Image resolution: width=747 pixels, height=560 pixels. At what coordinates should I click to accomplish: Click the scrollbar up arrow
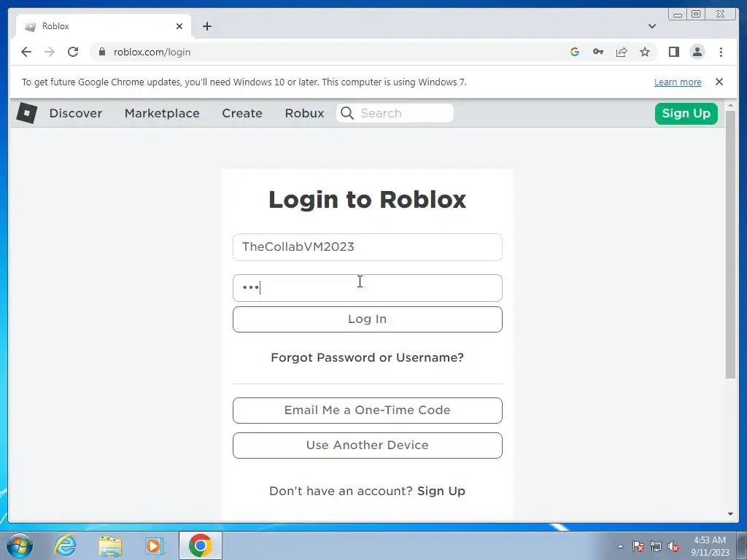[731, 105]
